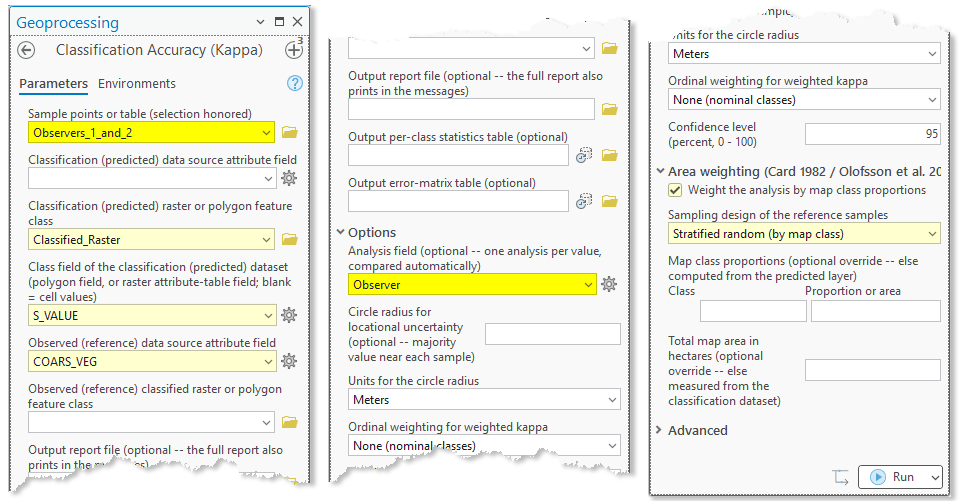966x501 pixels.
Task: Switch to the Environments tab
Action: 137,84
